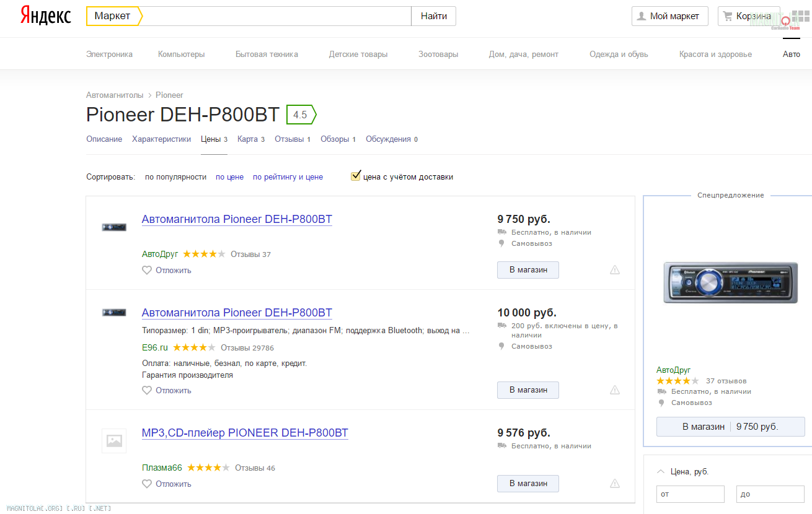Screen dimensions: 812x514
Task: Click star rating in Спецпредложение panel
Action: click(x=677, y=381)
